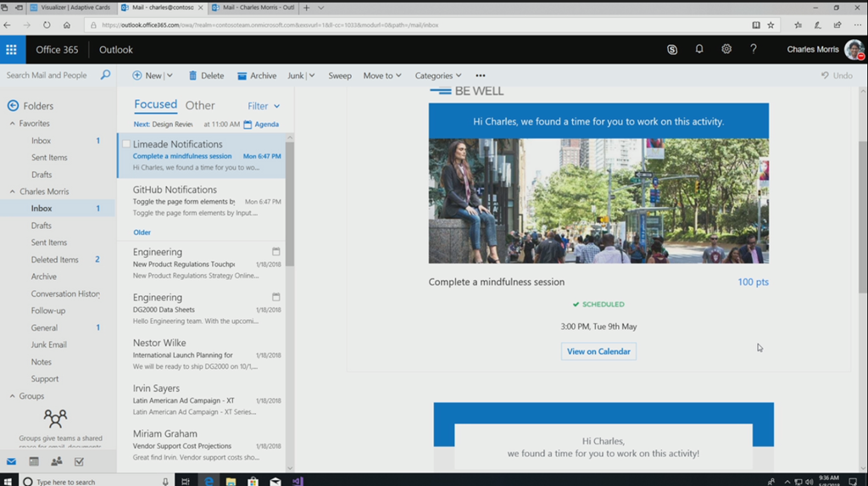This screenshot has width=868, height=486.
Task: Expand the Move to dropdown
Action: point(382,75)
